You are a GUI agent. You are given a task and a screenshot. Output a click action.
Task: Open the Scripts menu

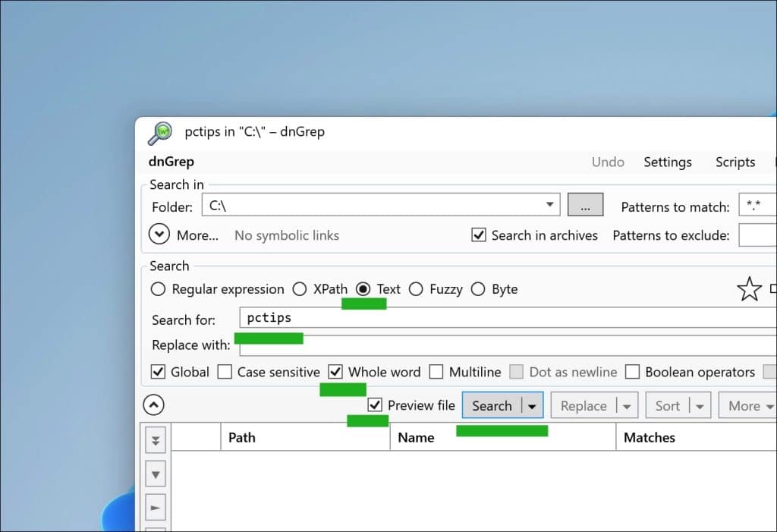pyautogui.click(x=735, y=162)
